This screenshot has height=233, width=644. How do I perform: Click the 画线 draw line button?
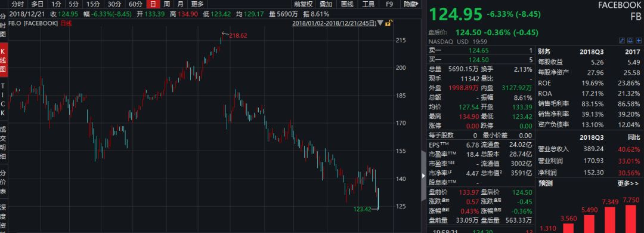tap(347, 4)
